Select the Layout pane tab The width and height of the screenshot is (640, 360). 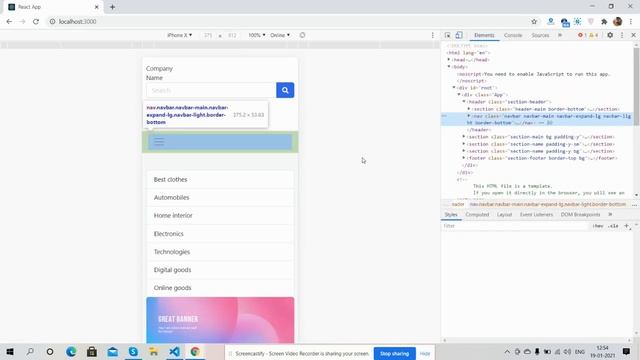click(x=504, y=214)
